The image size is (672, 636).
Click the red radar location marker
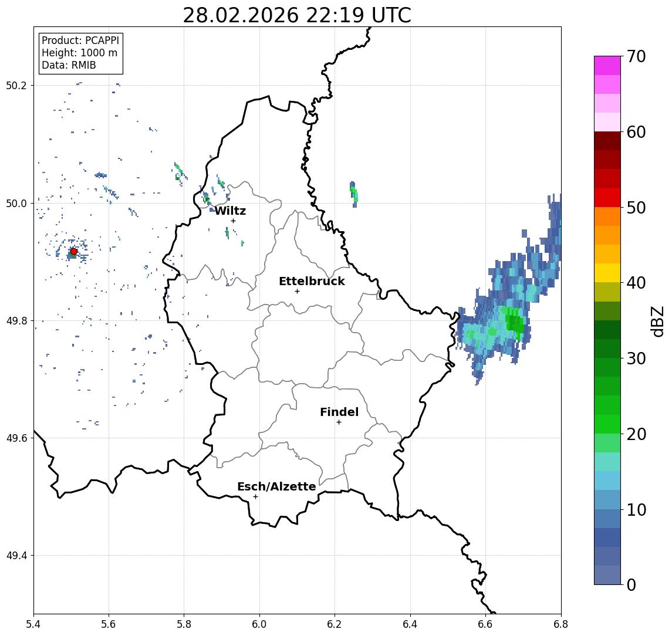tap(74, 252)
